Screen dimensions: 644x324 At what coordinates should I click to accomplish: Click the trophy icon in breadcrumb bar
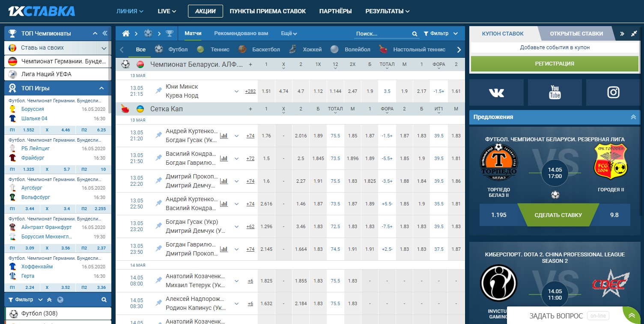pos(170,33)
